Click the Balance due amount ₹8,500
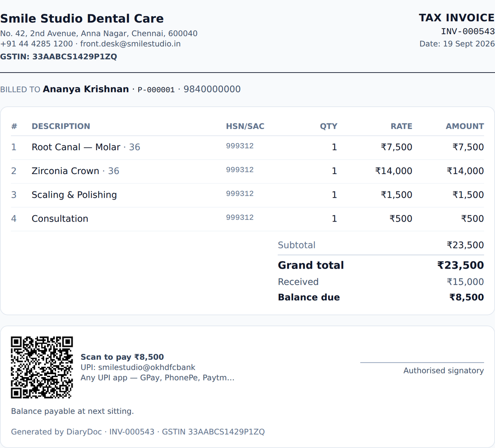 [x=467, y=297]
